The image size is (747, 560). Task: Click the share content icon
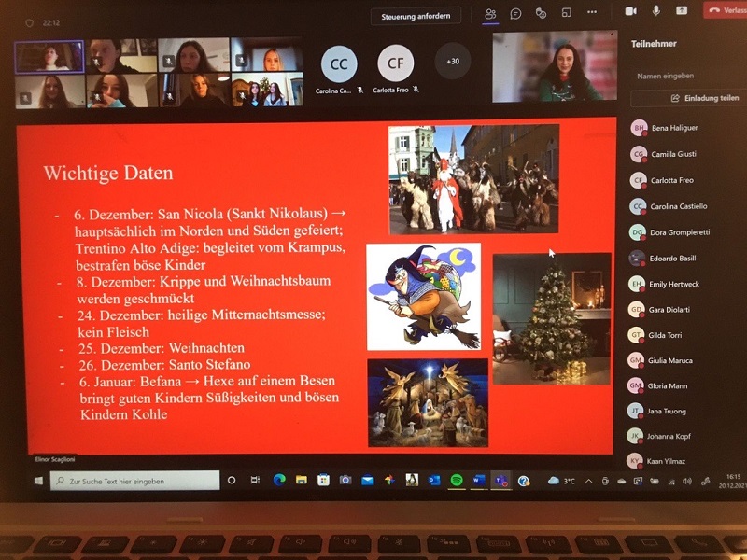pos(682,10)
